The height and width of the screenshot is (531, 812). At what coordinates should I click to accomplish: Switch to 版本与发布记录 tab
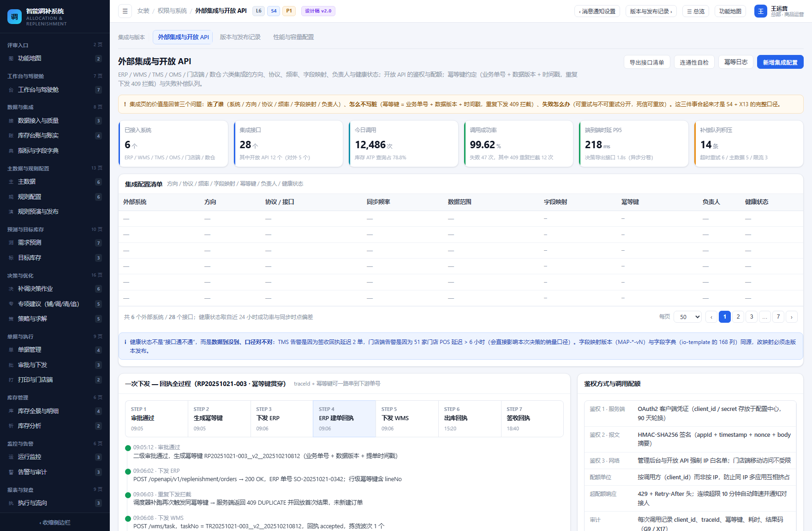point(240,37)
